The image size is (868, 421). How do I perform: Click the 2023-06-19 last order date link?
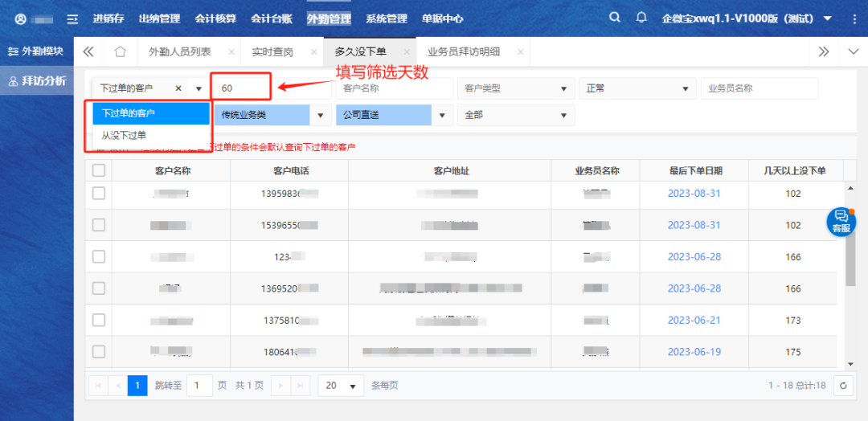(x=694, y=352)
